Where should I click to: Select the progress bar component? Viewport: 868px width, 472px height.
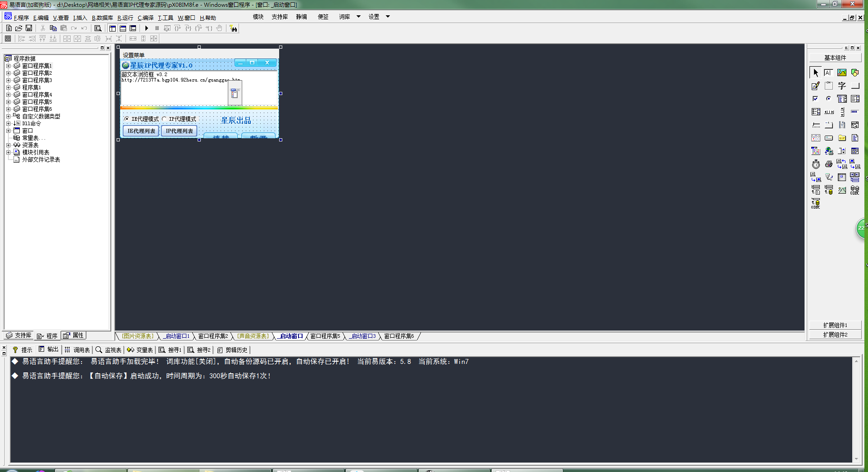pos(855,112)
